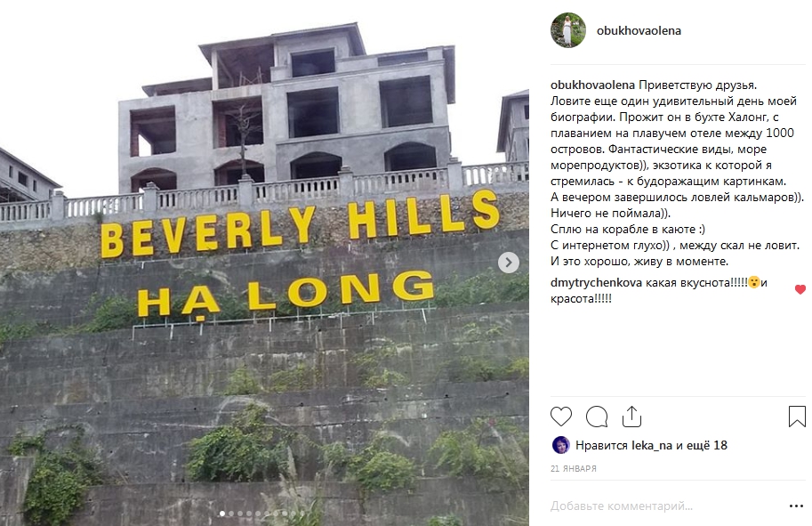This screenshot has width=812, height=526.
Task: Select the second carousel dot indicator
Action: (231, 514)
